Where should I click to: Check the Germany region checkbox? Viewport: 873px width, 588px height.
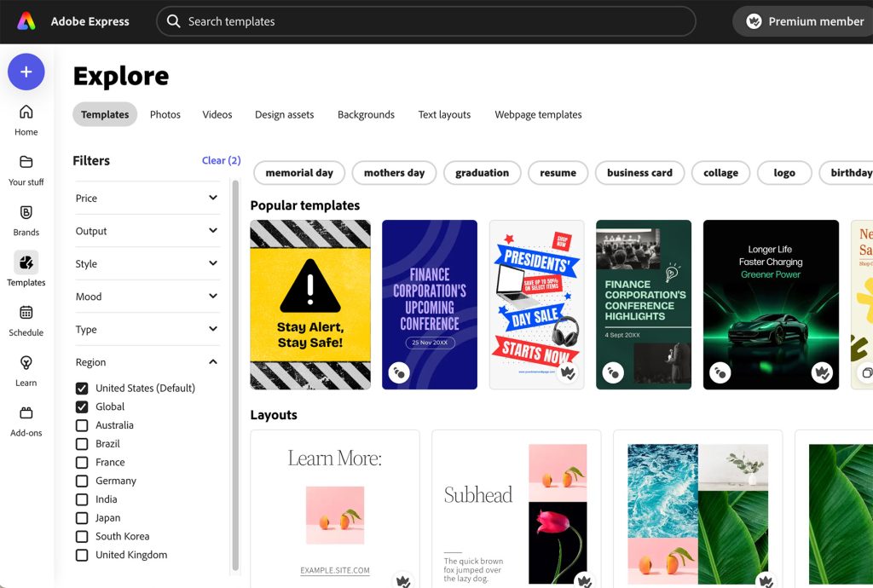click(82, 481)
